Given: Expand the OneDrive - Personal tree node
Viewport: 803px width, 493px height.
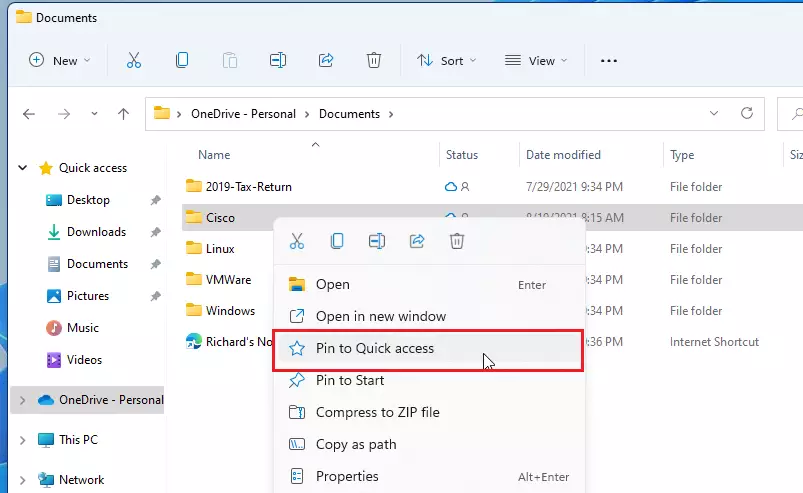Looking at the screenshot, I should coord(23,400).
